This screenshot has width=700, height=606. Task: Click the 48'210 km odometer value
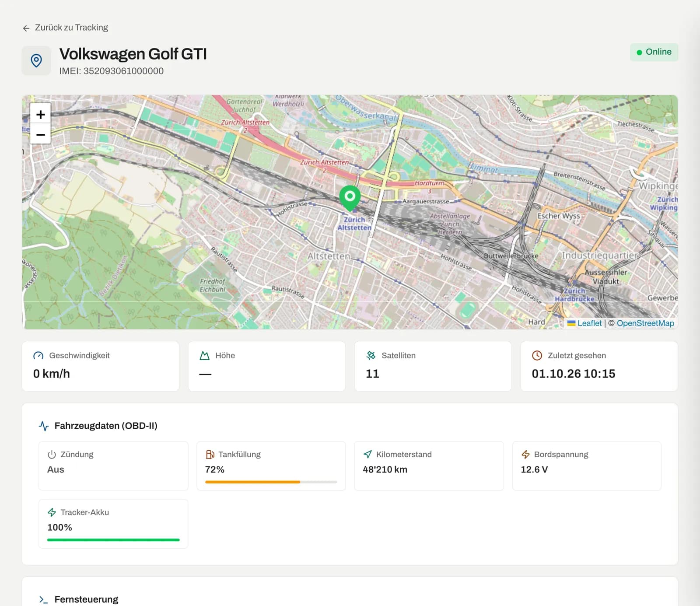click(x=385, y=469)
